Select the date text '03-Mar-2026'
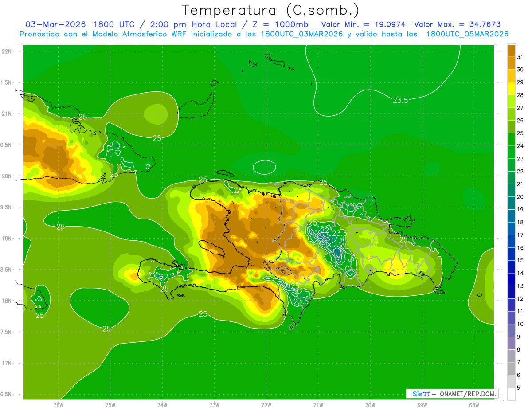This screenshot has width=532, height=411. pos(56,24)
